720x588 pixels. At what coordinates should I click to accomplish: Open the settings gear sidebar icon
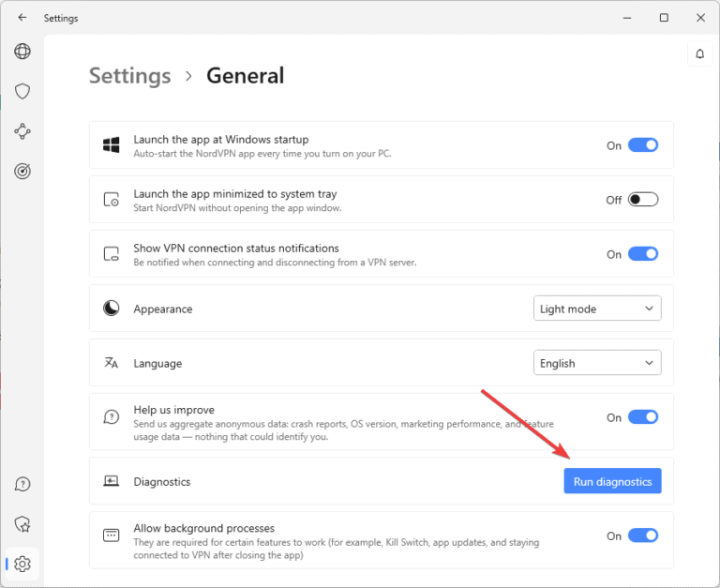coord(22,564)
